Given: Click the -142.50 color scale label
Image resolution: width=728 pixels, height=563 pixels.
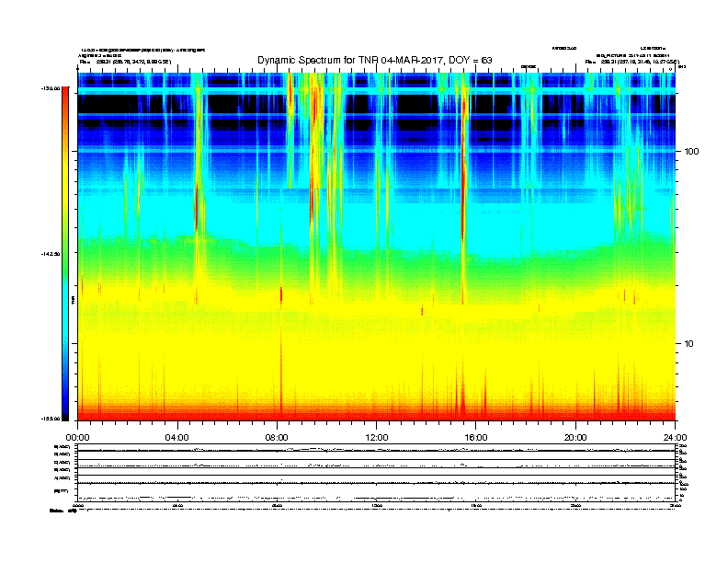Looking at the screenshot, I should click(x=51, y=254).
